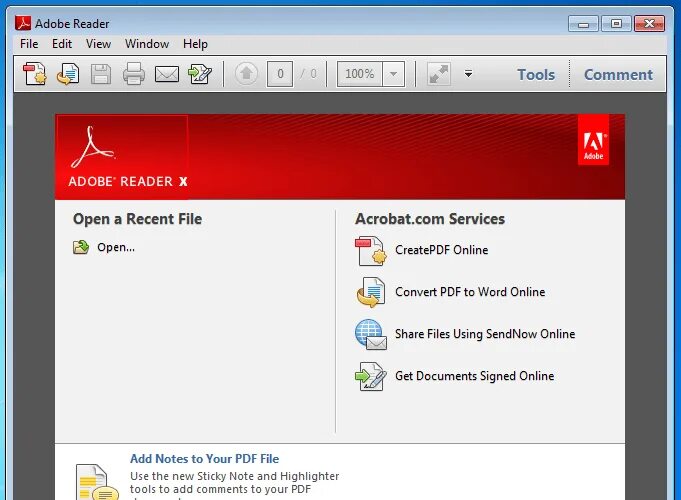Image resolution: width=681 pixels, height=500 pixels.
Task: Click Convert PDF to Word Online link
Action: 470,292
